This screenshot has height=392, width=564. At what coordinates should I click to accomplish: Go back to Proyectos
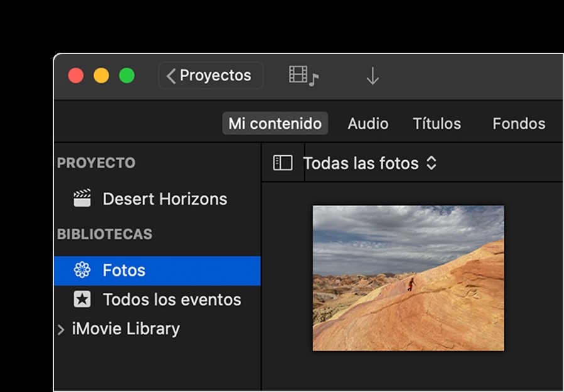210,75
